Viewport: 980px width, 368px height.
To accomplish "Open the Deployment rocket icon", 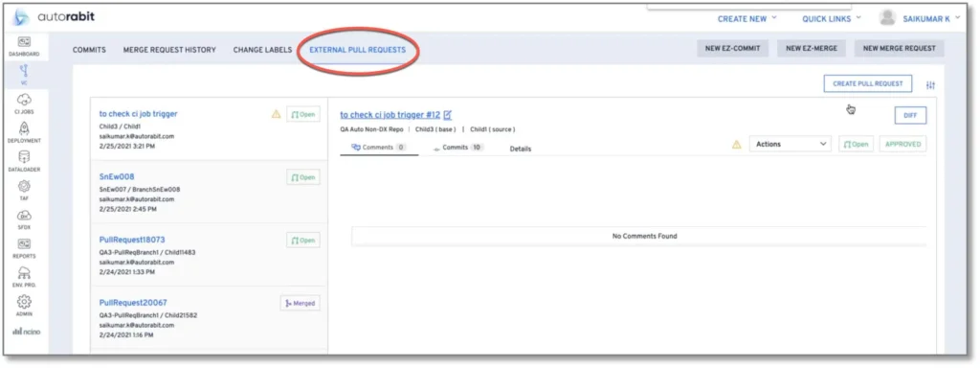I will [x=24, y=132].
